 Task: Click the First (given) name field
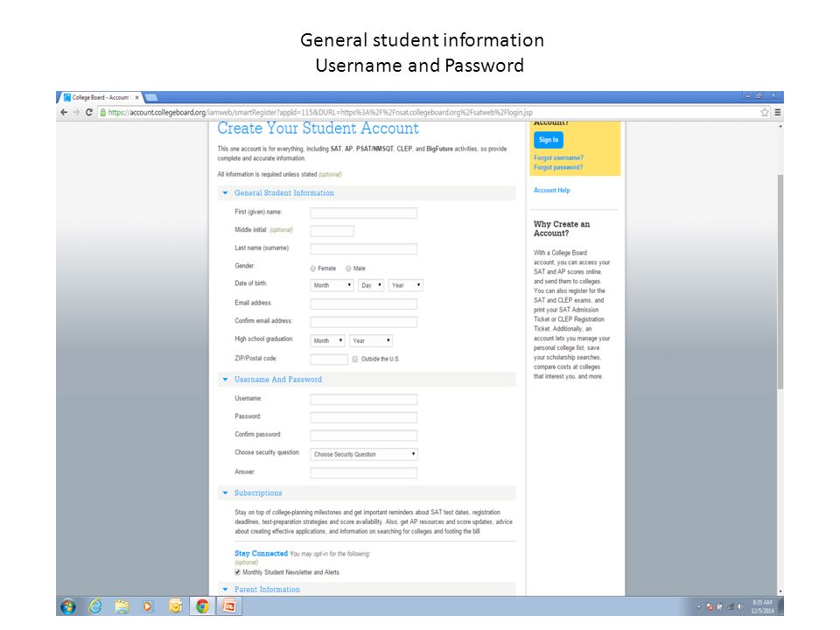coord(364,213)
